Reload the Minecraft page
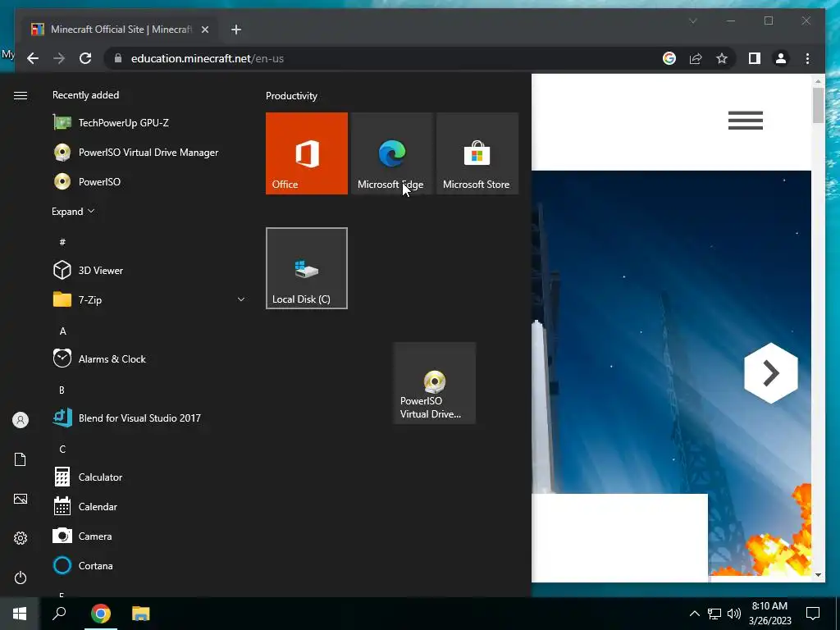The image size is (840, 630). [85, 58]
